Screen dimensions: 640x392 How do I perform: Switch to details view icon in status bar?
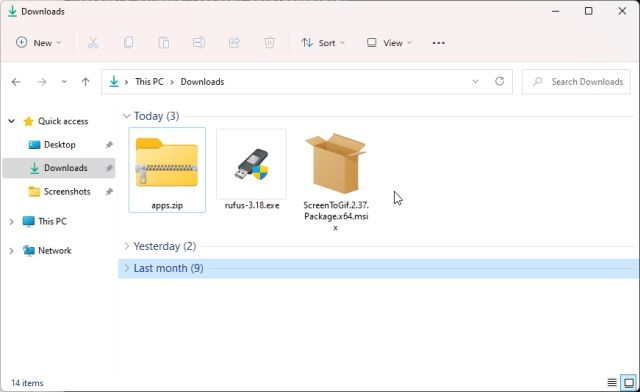pyautogui.click(x=612, y=383)
